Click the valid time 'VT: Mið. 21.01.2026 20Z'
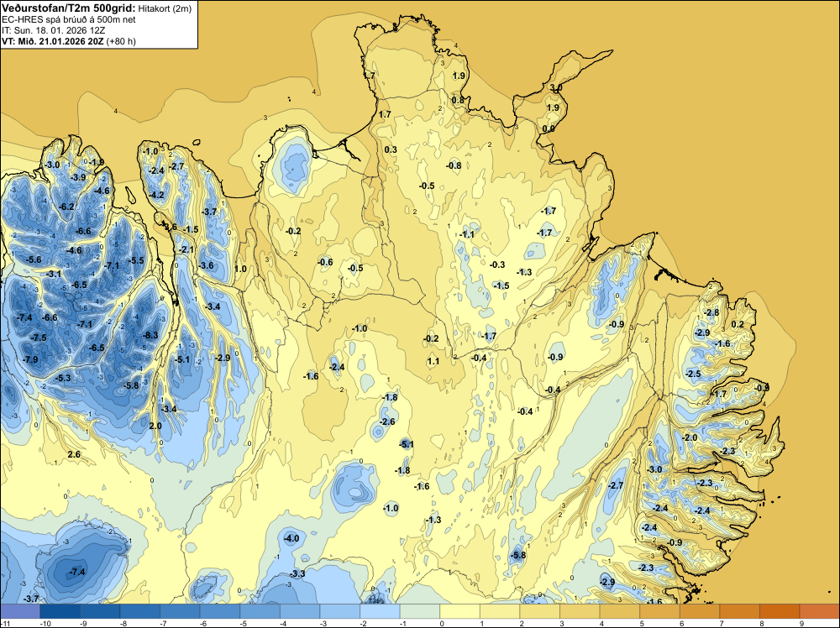Screen dimensions: 840x628 tap(53, 41)
